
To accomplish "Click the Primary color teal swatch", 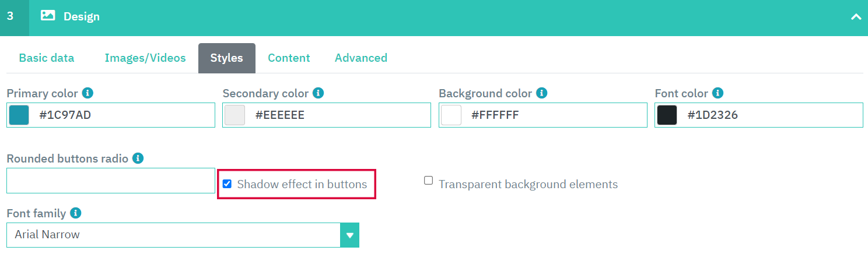I will pyautogui.click(x=19, y=115).
